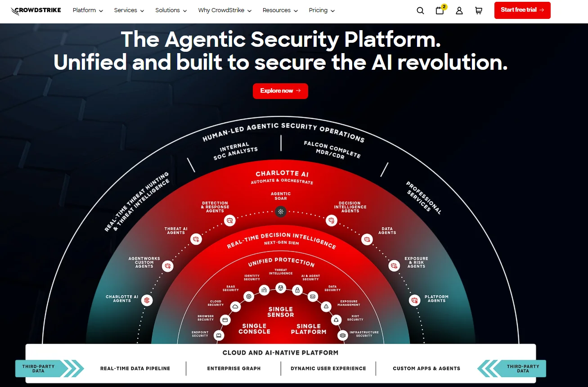Viewport: 588px width, 387px height.
Task: Expand the Services menu
Action: tap(129, 10)
